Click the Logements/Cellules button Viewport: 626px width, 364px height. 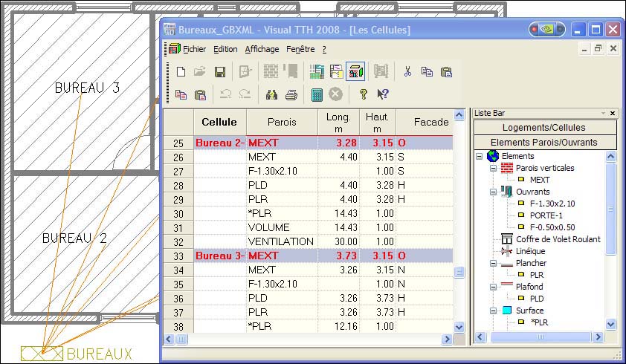545,127
